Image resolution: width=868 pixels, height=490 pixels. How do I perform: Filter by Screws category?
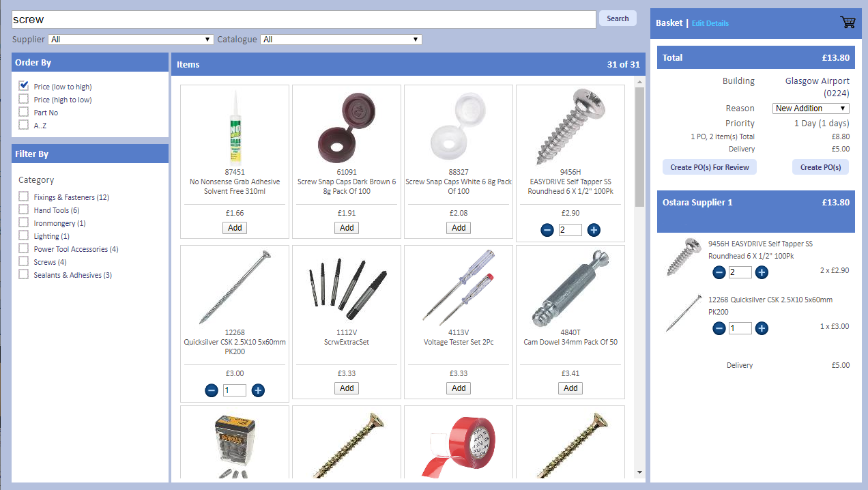(24, 262)
